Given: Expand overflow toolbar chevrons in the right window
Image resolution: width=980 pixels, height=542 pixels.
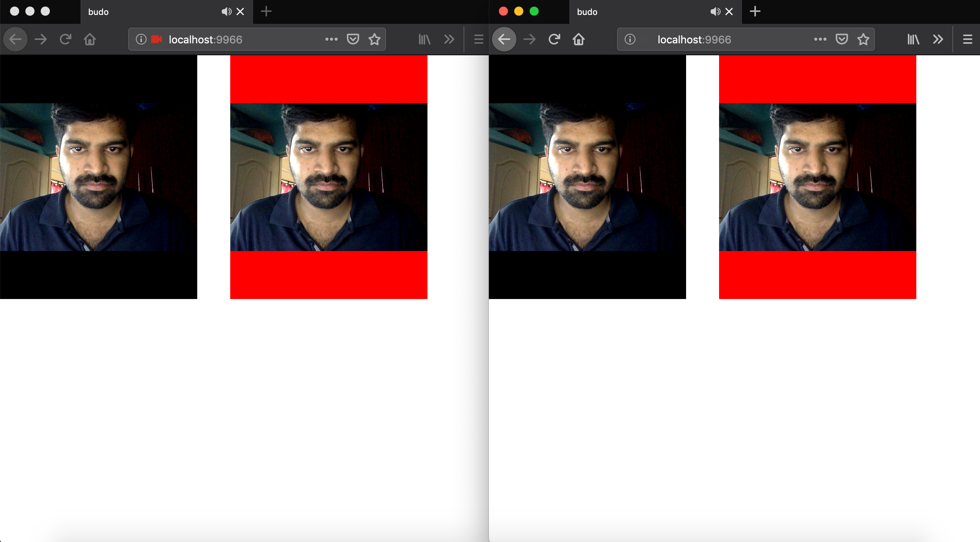Looking at the screenshot, I should (938, 39).
